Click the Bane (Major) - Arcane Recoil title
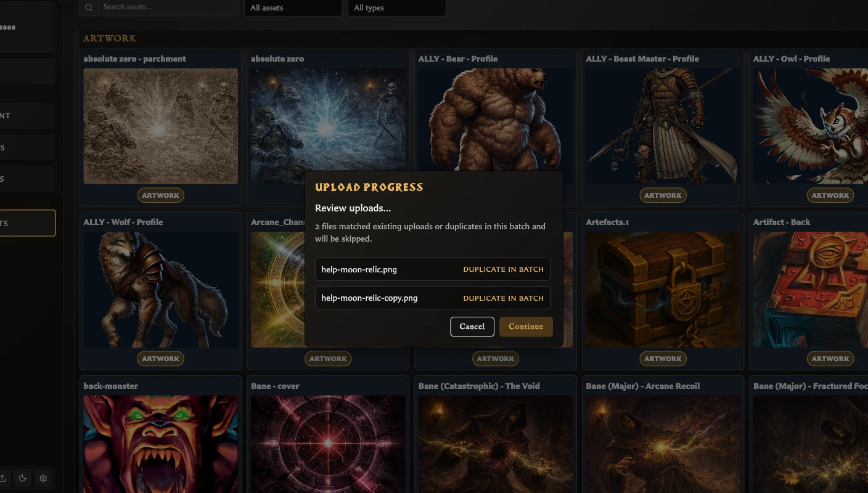The height and width of the screenshot is (493, 868). pyautogui.click(x=644, y=386)
